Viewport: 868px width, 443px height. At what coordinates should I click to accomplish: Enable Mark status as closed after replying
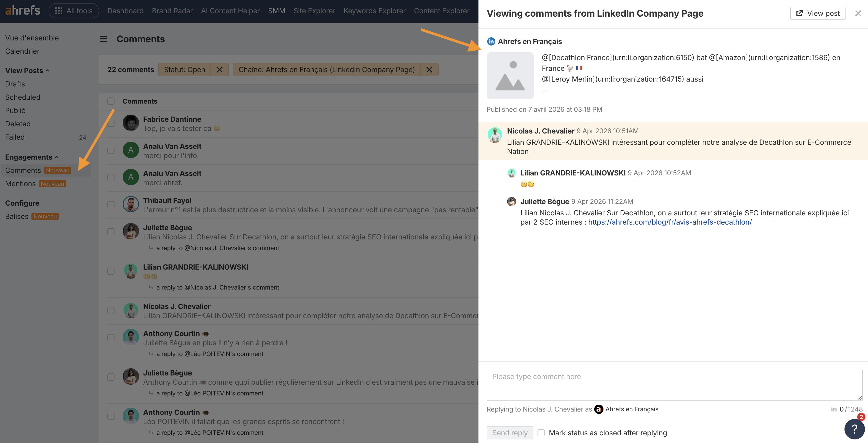(541, 433)
